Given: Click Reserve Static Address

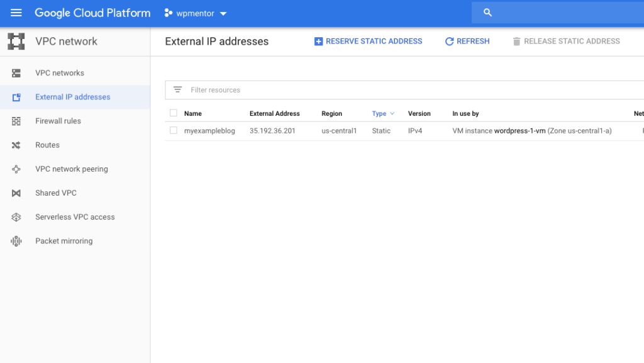Looking at the screenshot, I should (x=368, y=41).
